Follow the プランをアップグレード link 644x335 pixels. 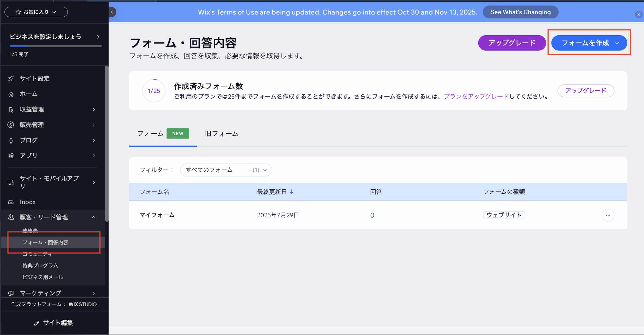(x=476, y=96)
